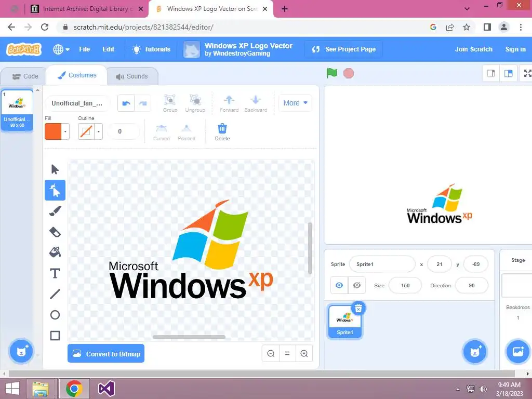
Task: Zoom in the paint canvas
Action: pos(304,353)
